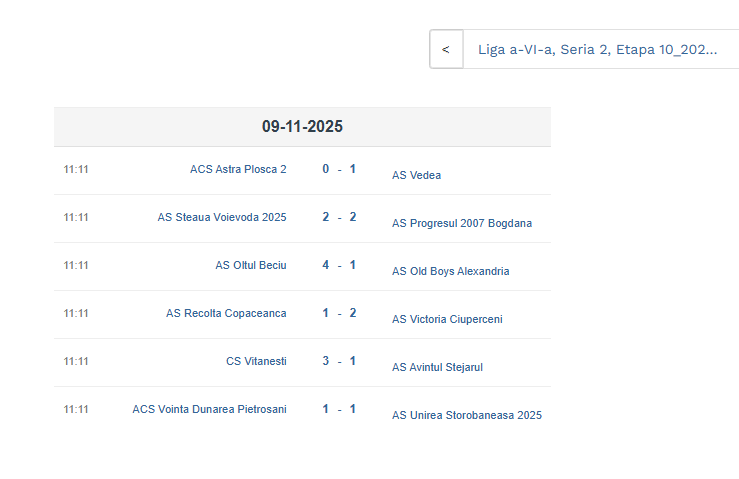Click the 2 - 2 match score

point(339,217)
